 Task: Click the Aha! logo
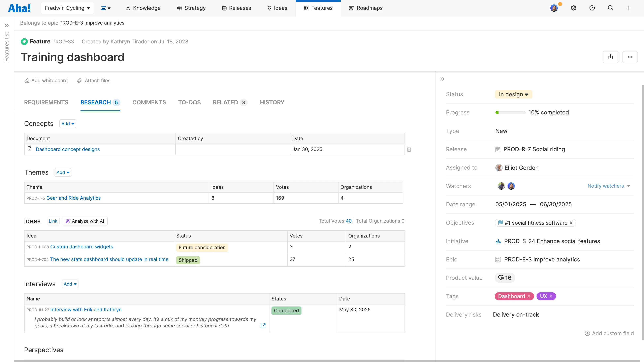pyautogui.click(x=19, y=8)
